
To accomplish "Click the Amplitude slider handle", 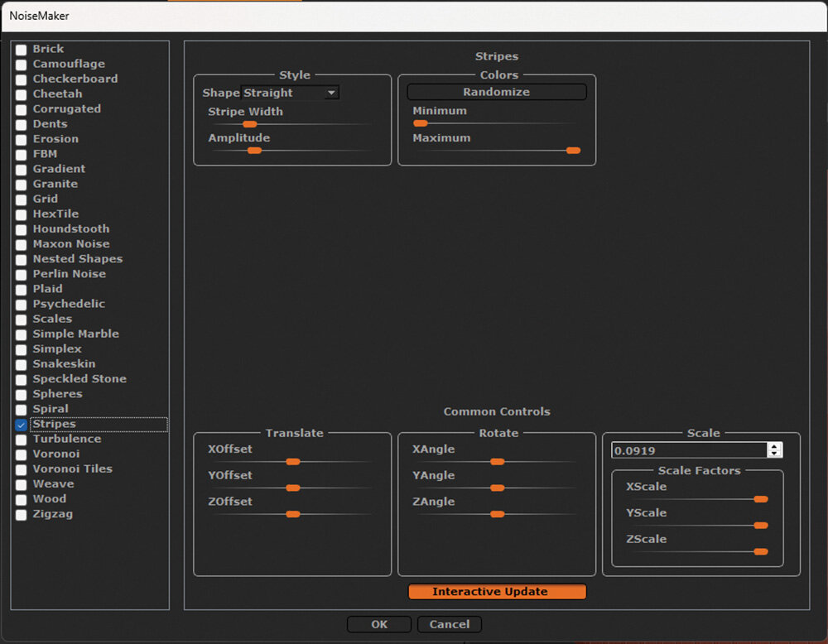I will 254,151.
